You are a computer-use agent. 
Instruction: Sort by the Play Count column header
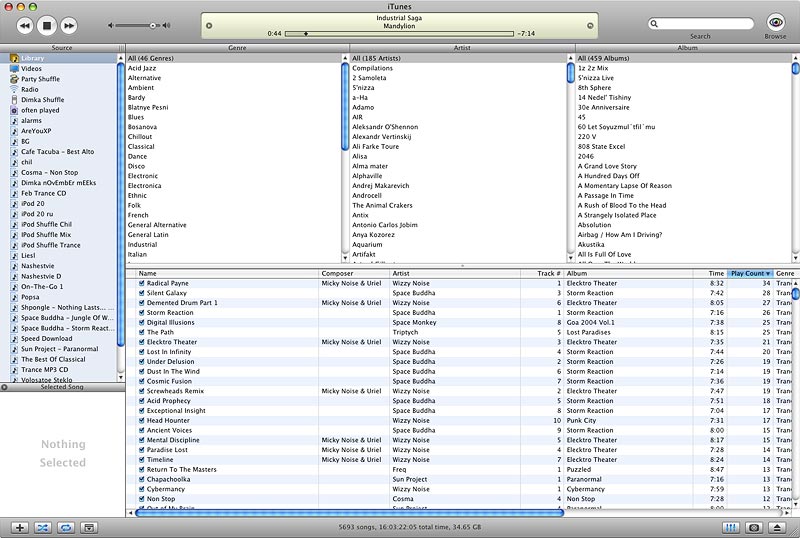(x=750, y=274)
